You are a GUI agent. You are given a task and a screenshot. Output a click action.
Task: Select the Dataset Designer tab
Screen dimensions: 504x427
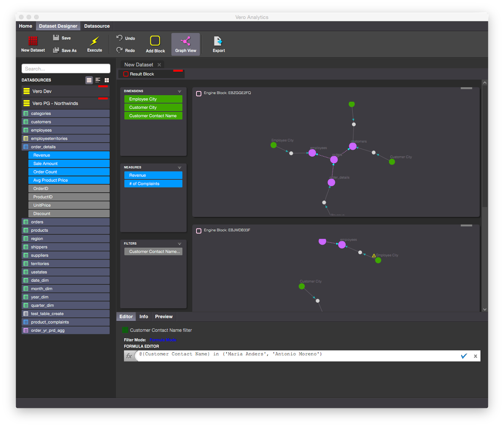pyautogui.click(x=58, y=26)
